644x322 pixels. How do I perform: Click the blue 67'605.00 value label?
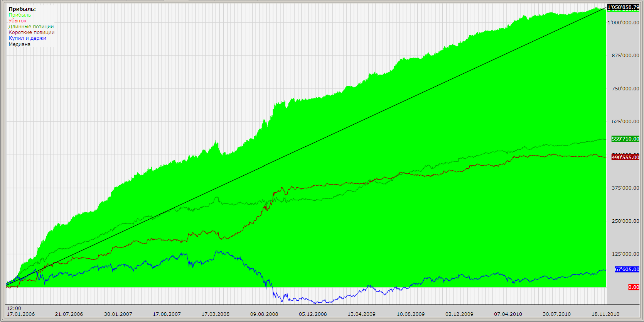coord(627,269)
